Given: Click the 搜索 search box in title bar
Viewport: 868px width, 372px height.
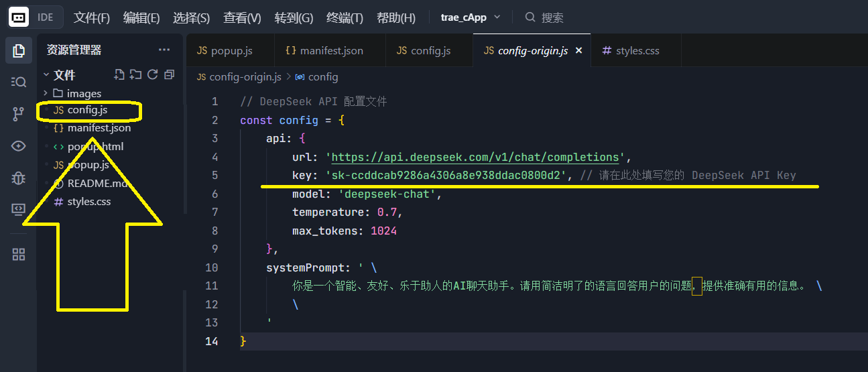Looking at the screenshot, I should (x=552, y=18).
